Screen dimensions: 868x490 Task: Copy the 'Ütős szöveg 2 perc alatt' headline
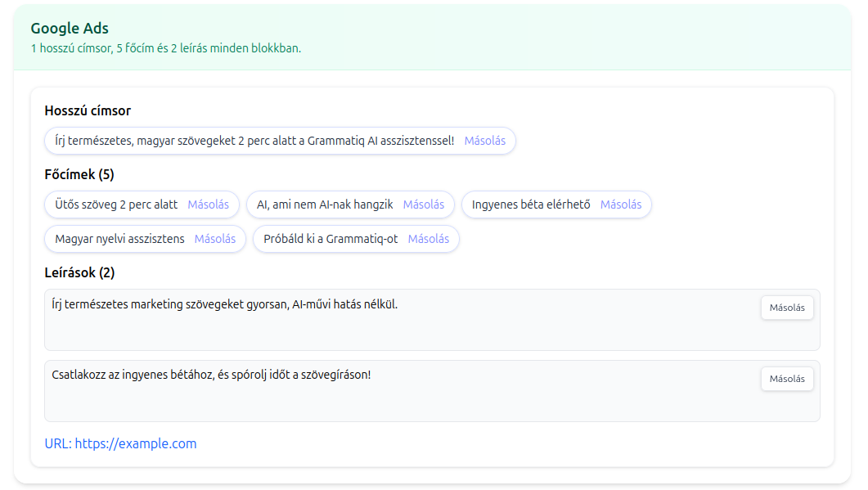tap(208, 205)
